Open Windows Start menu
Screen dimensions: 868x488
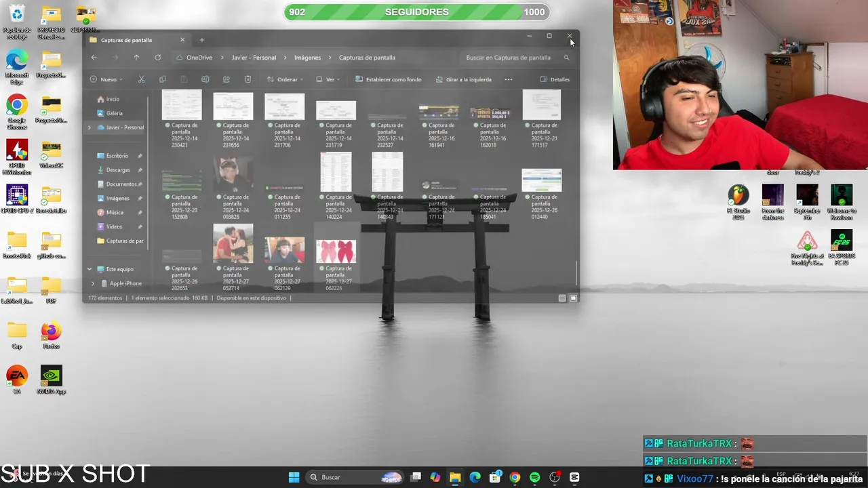(294, 477)
